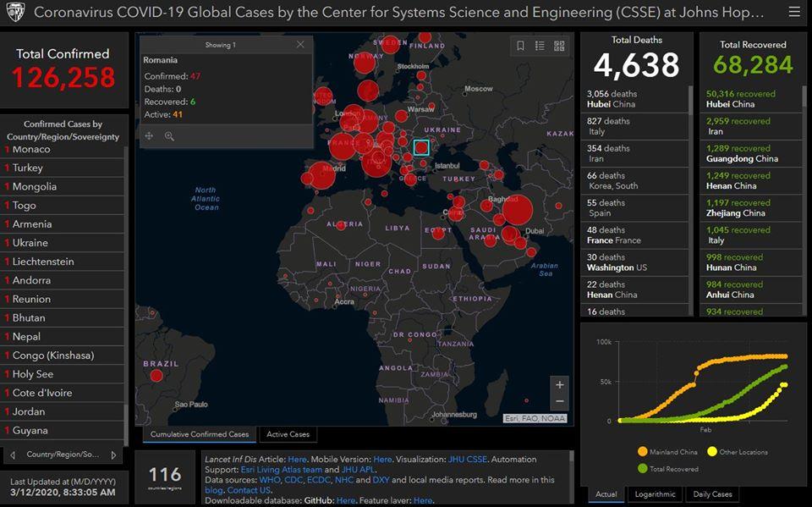812x507 pixels.
Task: Toggle Total Recovered series in chart legend
Action: 668,469
